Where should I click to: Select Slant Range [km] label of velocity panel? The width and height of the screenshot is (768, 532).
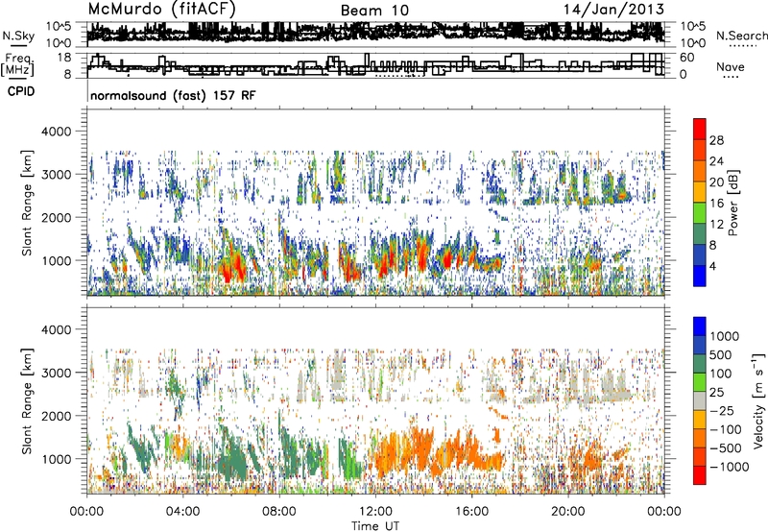(x=27, y=401)
